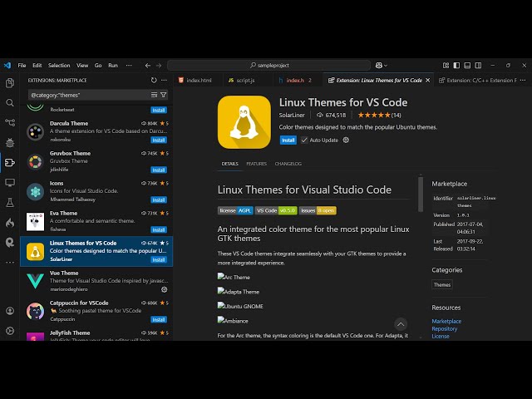
Task: Open the Selection menu
Action: (x=59, y=65)
